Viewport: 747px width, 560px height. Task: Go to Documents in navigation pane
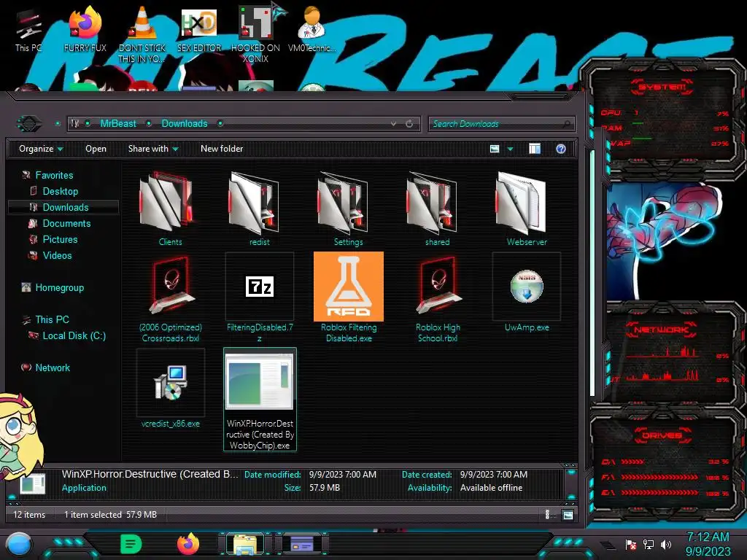pyautogui.click(x=66, y=223)
